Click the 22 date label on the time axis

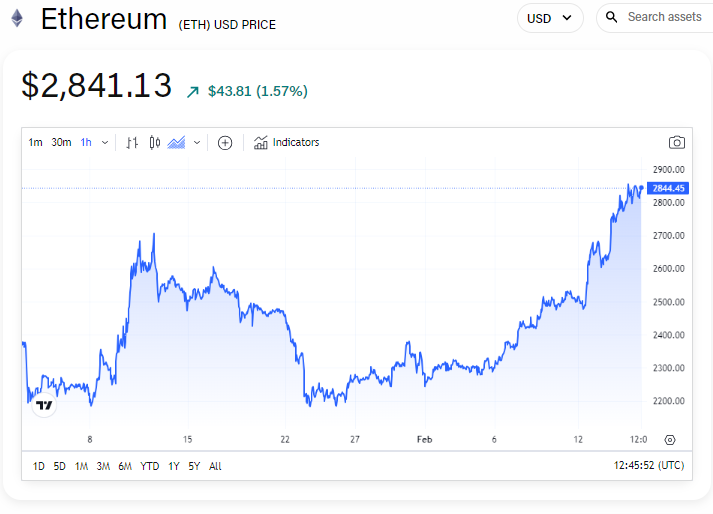[285, 439]
